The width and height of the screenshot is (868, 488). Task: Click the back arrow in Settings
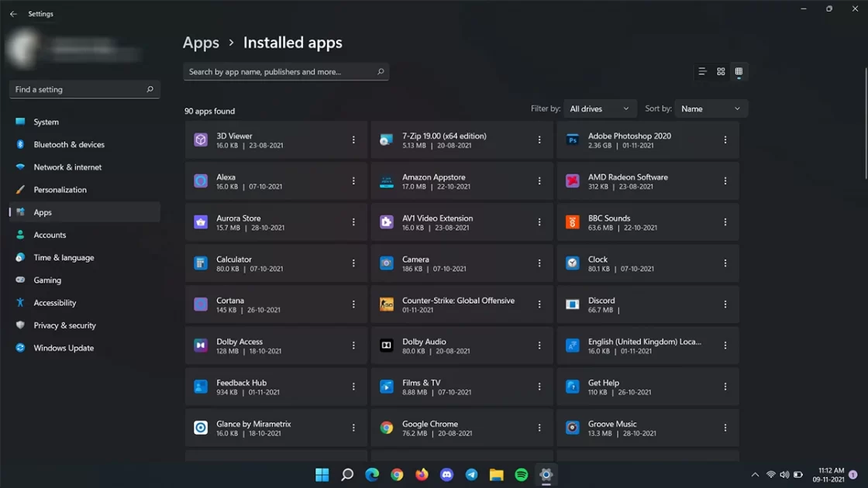coord(13,14)
